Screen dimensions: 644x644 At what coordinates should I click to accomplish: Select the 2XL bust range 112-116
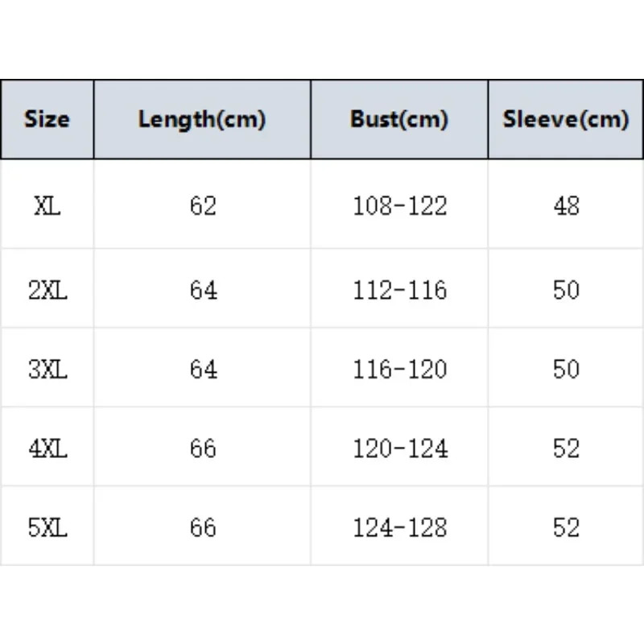tap(399, 290)
